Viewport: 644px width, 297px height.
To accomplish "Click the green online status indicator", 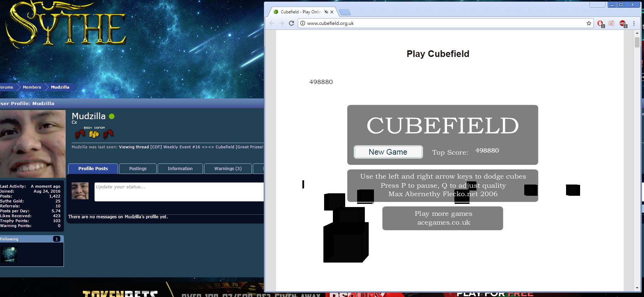I will [112, 116].
